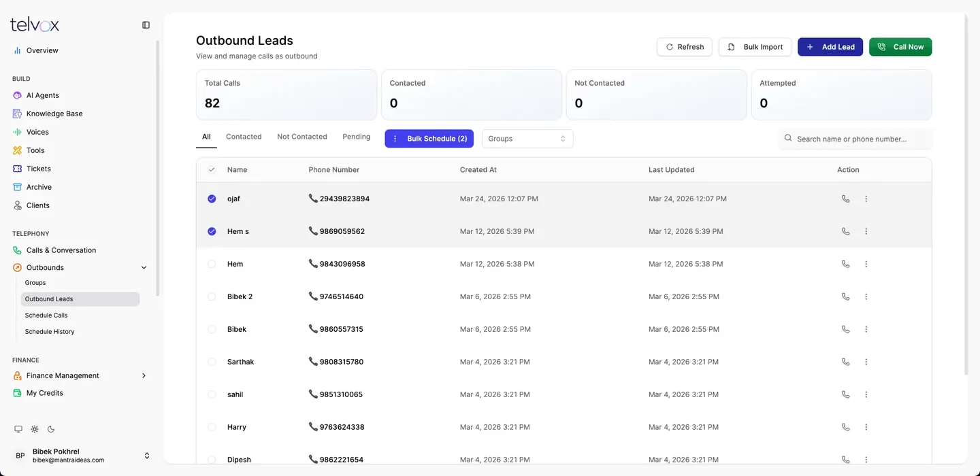Screen dimensions: 980x476
Task: Click the Calls & Conversation phone icon
Action: point(18,250)
